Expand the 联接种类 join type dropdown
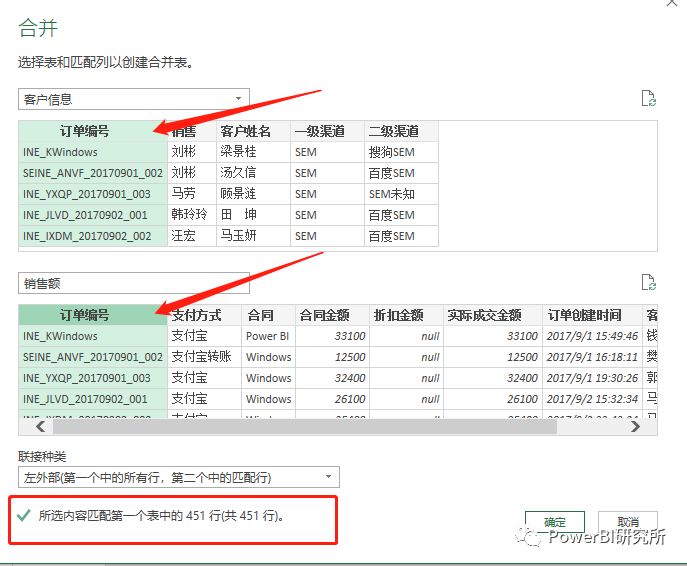Viewport: 687px width, 566px height. [179, 477]
